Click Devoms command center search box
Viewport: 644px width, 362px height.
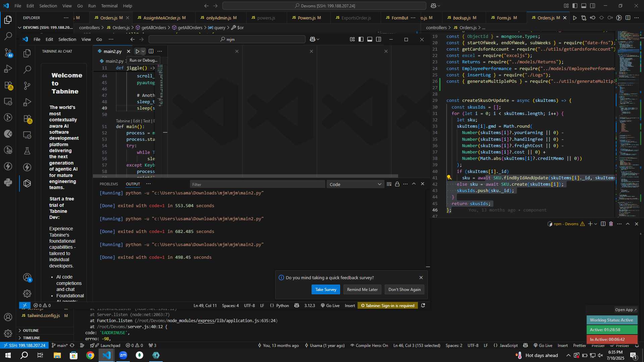(324, 6)
